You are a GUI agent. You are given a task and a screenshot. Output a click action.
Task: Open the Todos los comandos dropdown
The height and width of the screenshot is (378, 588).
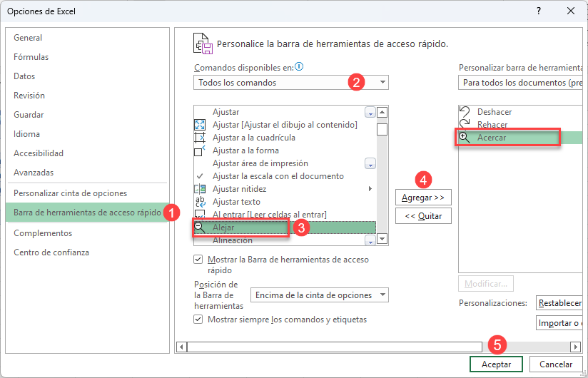(291, 83)
